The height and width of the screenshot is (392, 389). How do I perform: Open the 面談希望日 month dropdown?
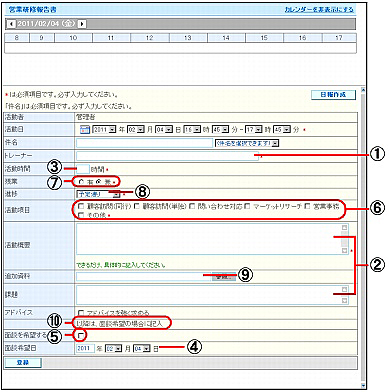tap(113, 349)
